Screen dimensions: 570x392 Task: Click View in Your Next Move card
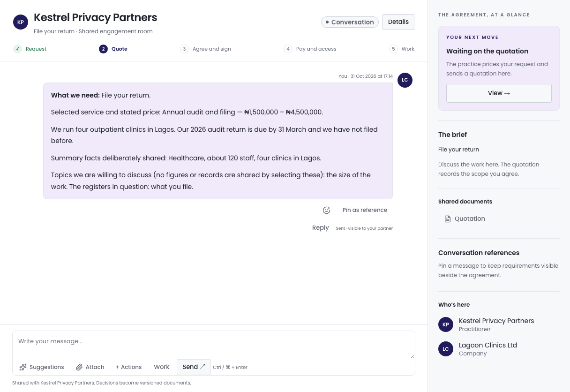499,93
